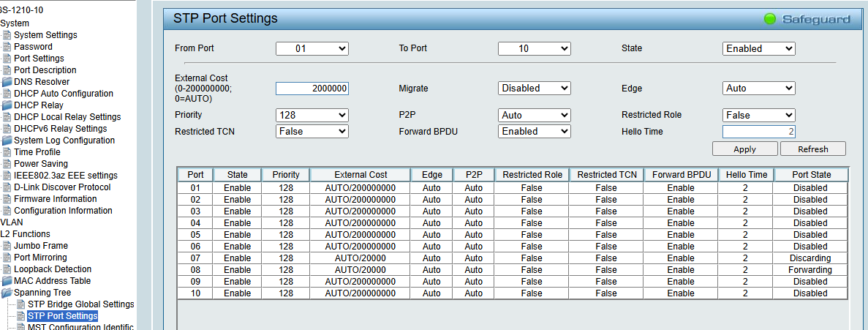Screen dimensions: 868x330
Task: Open STP Bridge Global Settings page
Action: click(x=80, y=304)
